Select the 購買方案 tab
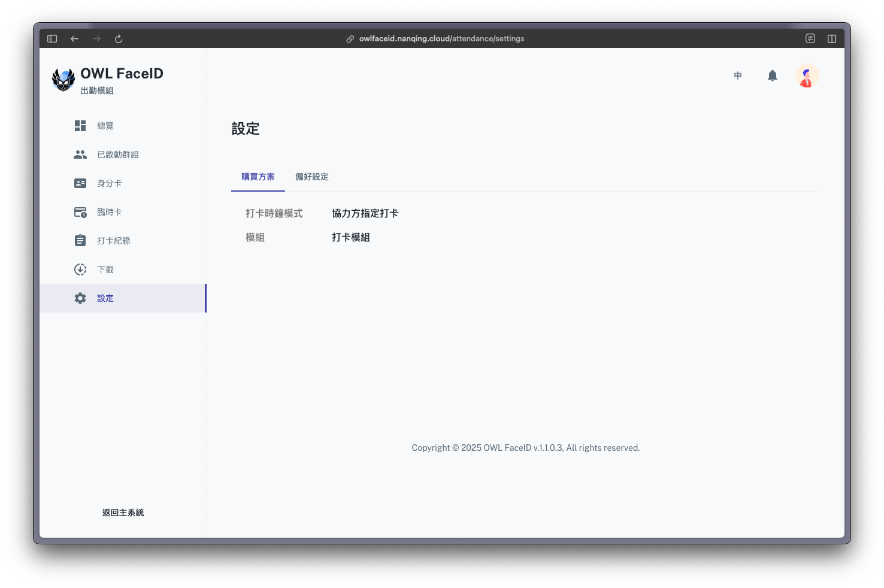The image size is (884, 588). (258, 177)
